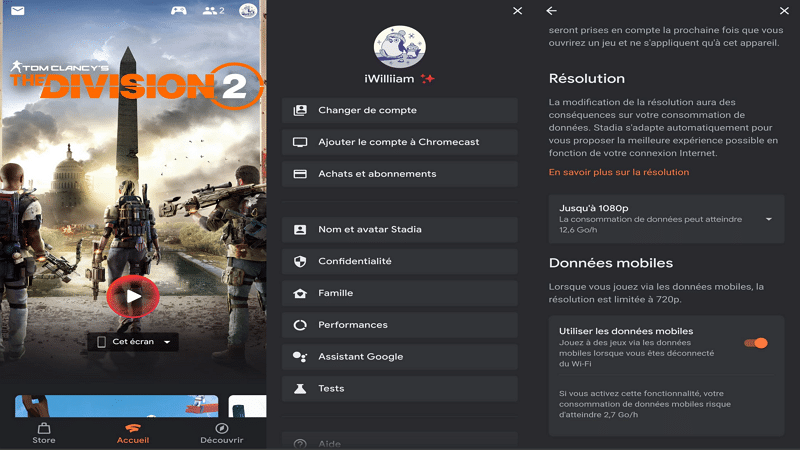This screenshot has height=450, width=800.
Task: Open the controller icon in top bar
Action: (179, 10)
